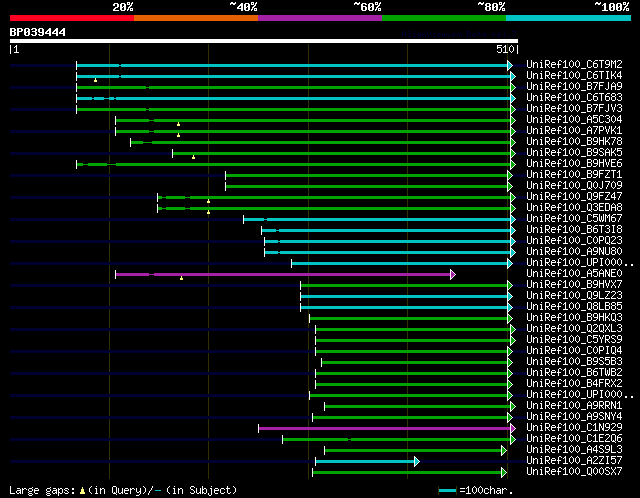
Task: Select the UniRef100_A9RRN1 label
Action: tap(574, 406)
